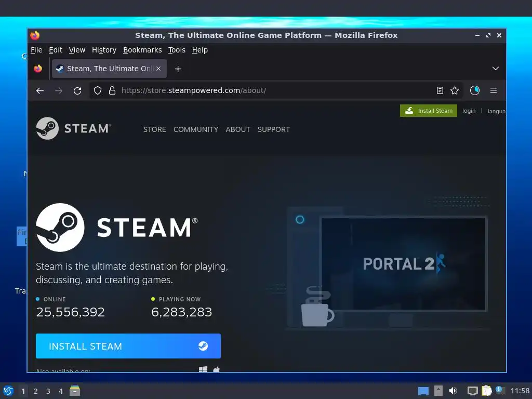This screenshot has width=532, height=399.
Task: Open the View menu
Action: [x=77, y=50]
